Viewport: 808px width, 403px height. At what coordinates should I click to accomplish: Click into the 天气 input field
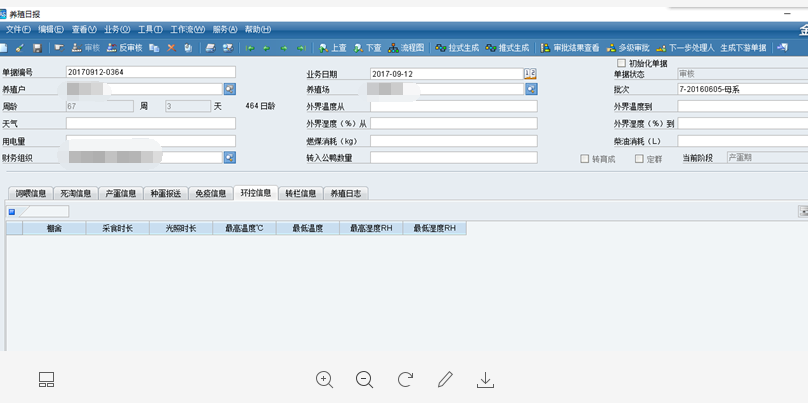coord(150,124)
